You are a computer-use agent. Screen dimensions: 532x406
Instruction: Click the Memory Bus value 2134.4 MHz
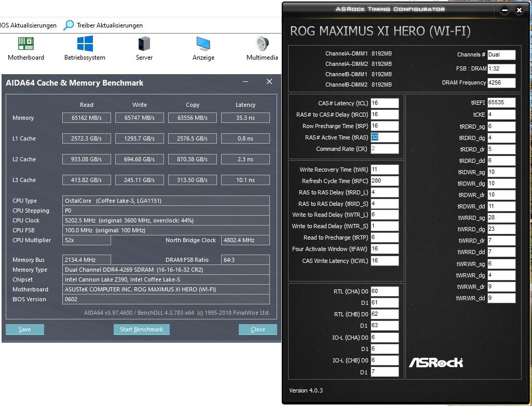click(87, 260)
